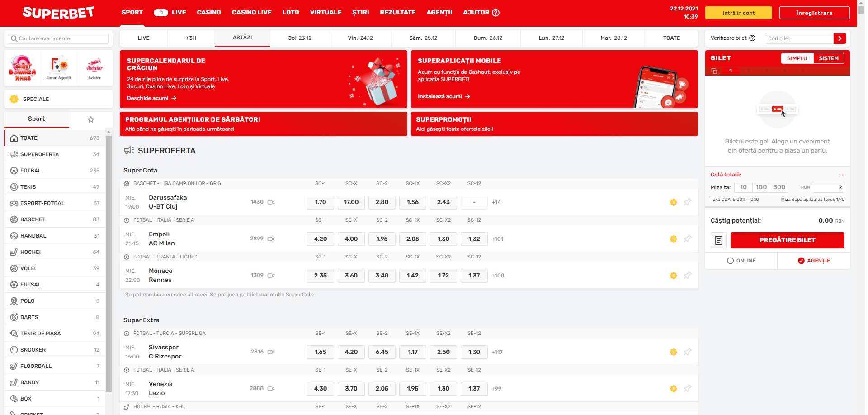Switch to the TOATE date tab

[671, 38]
